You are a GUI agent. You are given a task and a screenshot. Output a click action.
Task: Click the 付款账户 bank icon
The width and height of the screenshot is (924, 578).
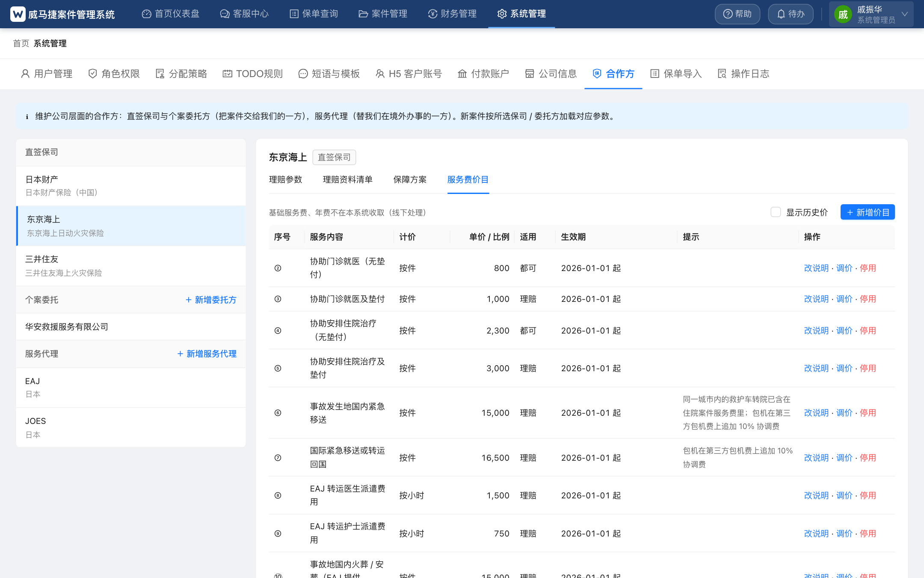coord(462,74)
